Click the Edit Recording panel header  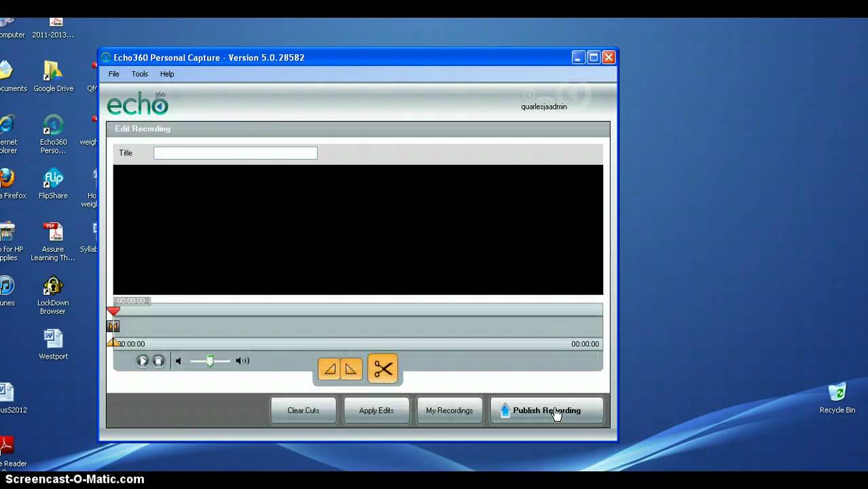(358, 129)
